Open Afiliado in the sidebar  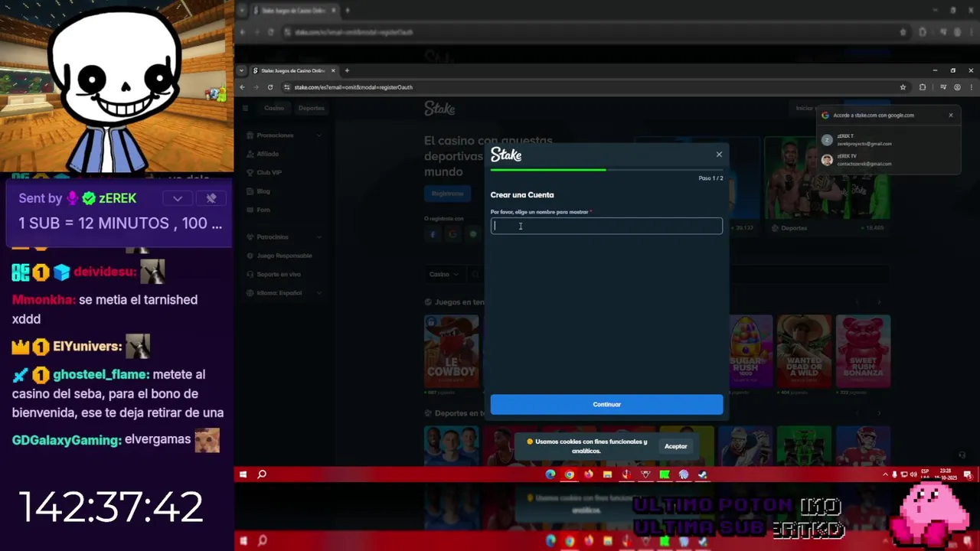268,154
